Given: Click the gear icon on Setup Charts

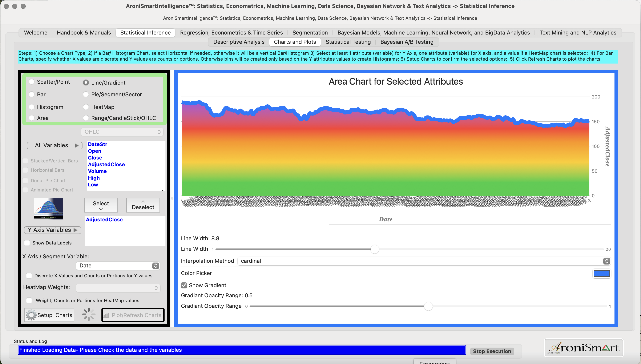Looking at the screenshot, I should (31, 315).
